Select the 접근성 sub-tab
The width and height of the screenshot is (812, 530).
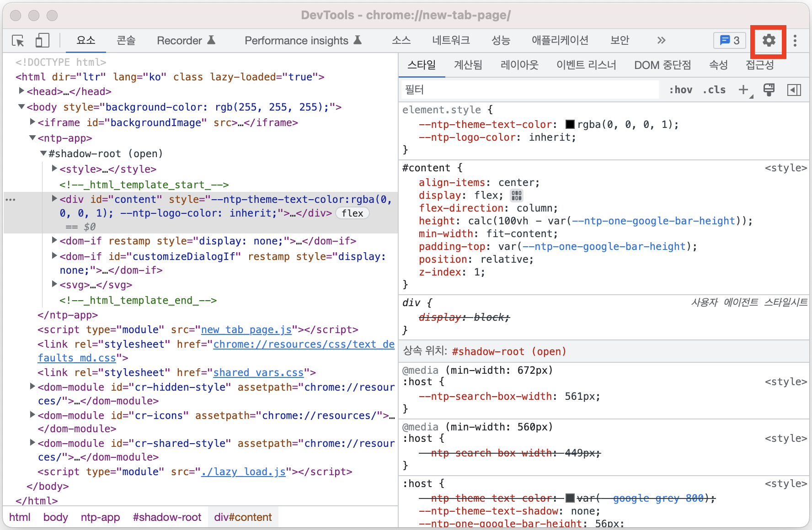pyautogui.click(x=759, y=65)
